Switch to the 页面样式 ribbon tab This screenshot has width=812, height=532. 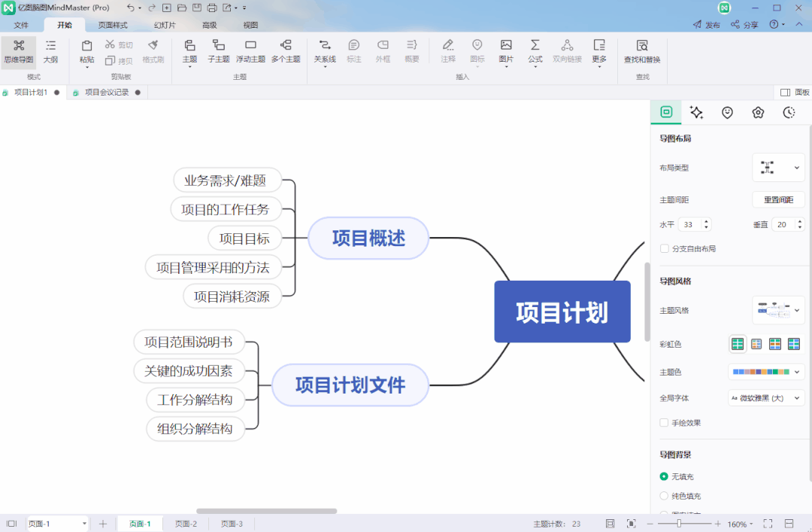pyautogui.click(x=113, y=25)
